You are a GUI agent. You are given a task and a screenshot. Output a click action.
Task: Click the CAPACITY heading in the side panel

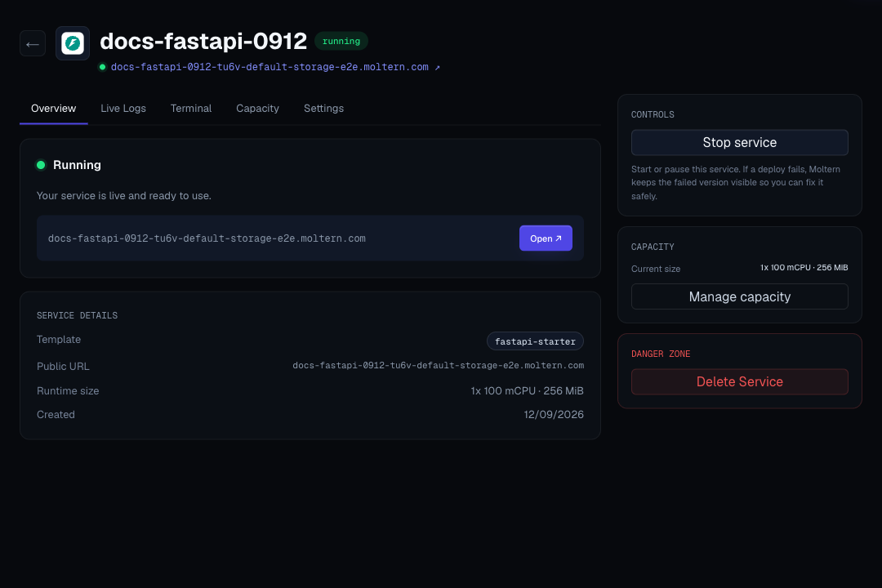[653, 247]
